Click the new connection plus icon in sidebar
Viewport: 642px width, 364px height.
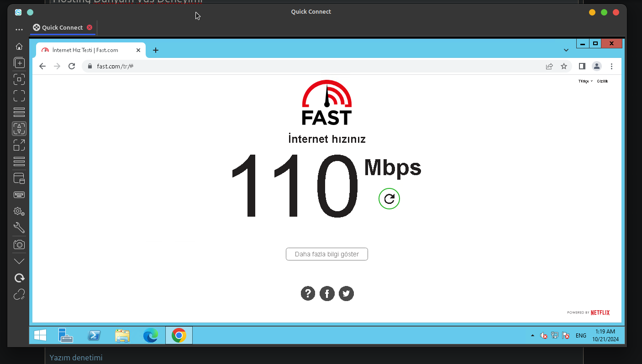click(x=19, y=62)
